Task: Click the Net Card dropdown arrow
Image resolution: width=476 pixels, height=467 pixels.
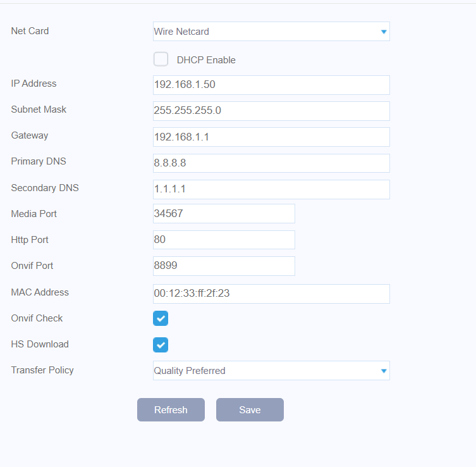Action: click(x=383, y=32)
